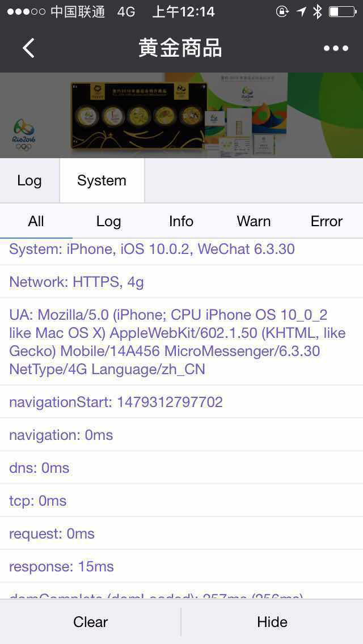This screenshot has width=363, height=644.
Task: Switch to the Log panel tab
Action: (x=29, y=181)
